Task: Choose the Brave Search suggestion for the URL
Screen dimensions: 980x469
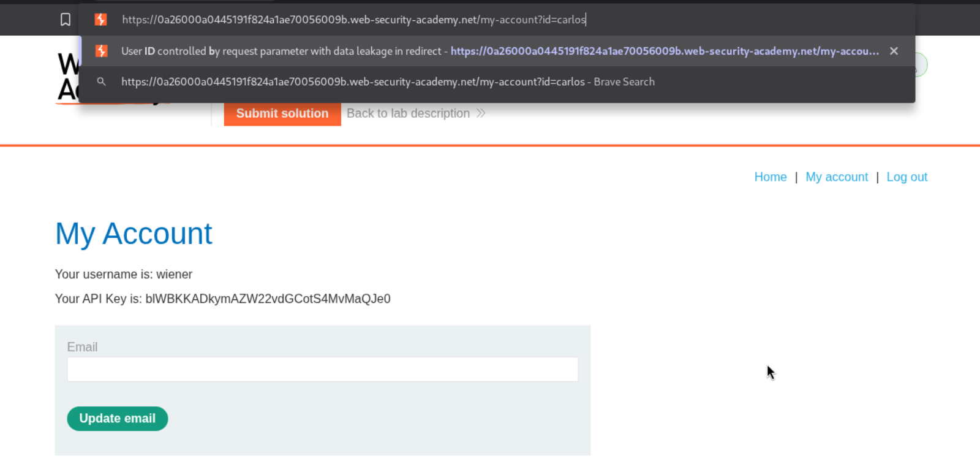Action: click(x=387, y=82)
